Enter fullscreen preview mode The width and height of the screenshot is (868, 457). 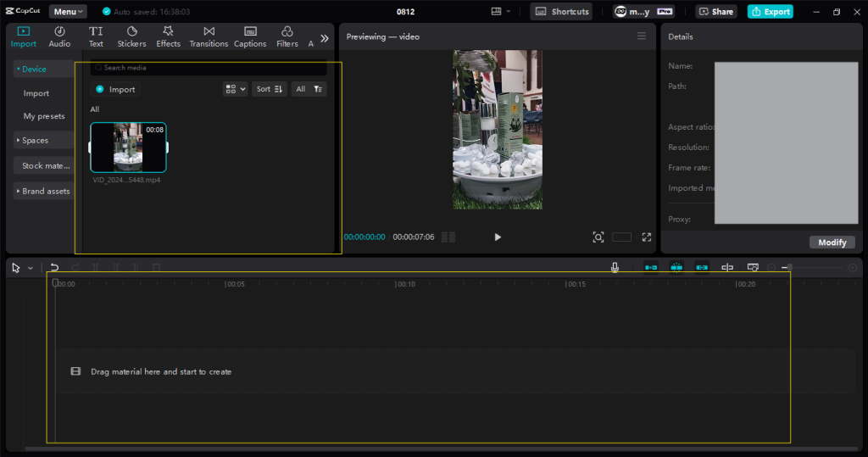click(x=646, y=237)
